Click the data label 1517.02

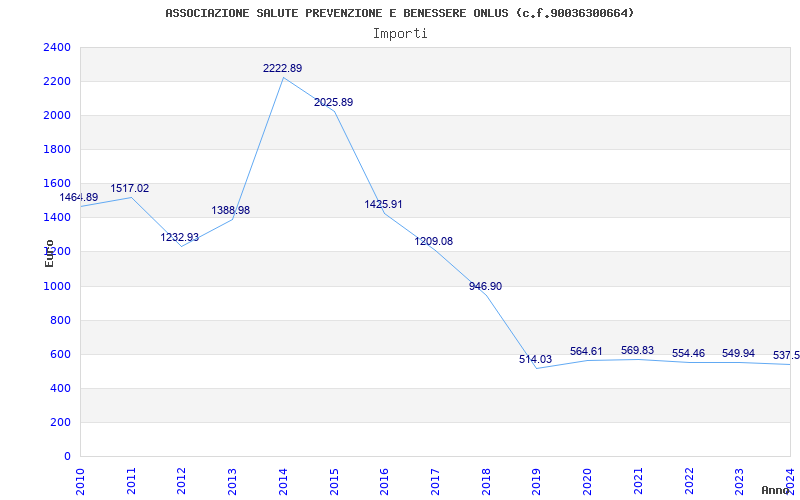(x=130, y=188)
